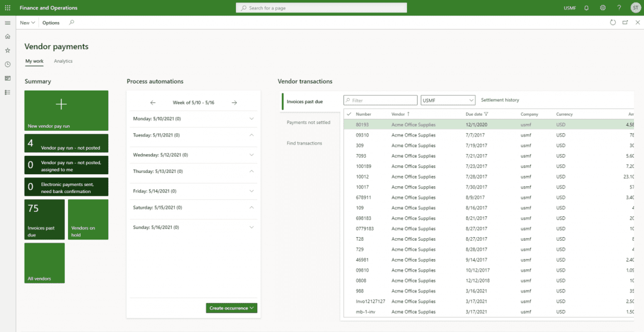Close the Vendor payments page
The width and height of the screenshot is (644, 332).
[x=638, y=23]
